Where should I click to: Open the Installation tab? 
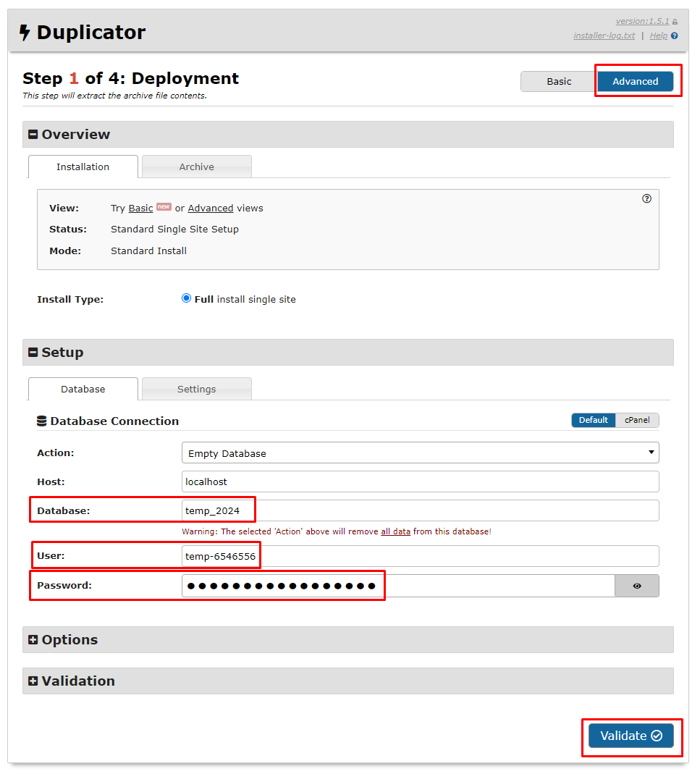[83, 167]
